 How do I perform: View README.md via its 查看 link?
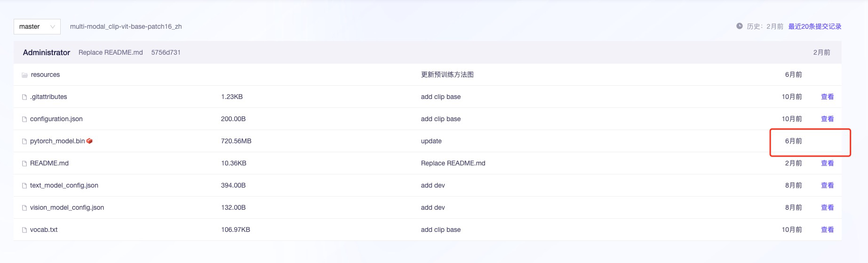coord(827,163)
